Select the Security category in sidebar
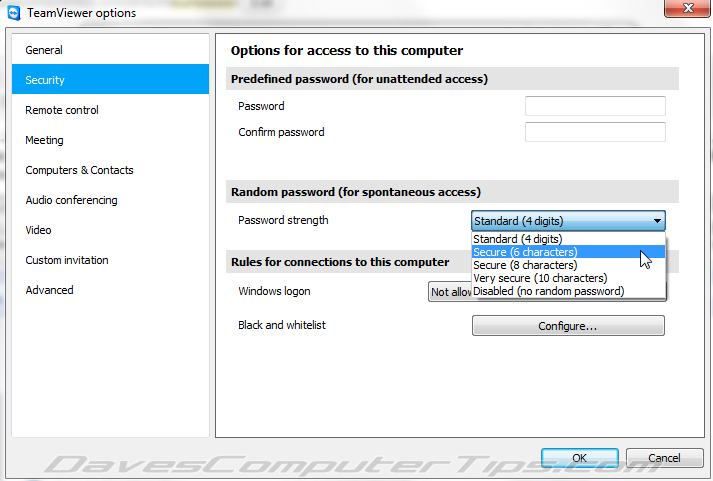The width and height of the screenshot is (713, 481). coord(110,79)
